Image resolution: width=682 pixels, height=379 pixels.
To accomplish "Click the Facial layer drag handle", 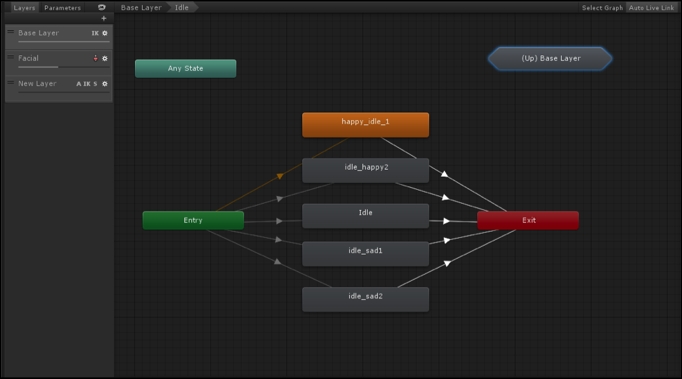I will [x=11, y=57].
